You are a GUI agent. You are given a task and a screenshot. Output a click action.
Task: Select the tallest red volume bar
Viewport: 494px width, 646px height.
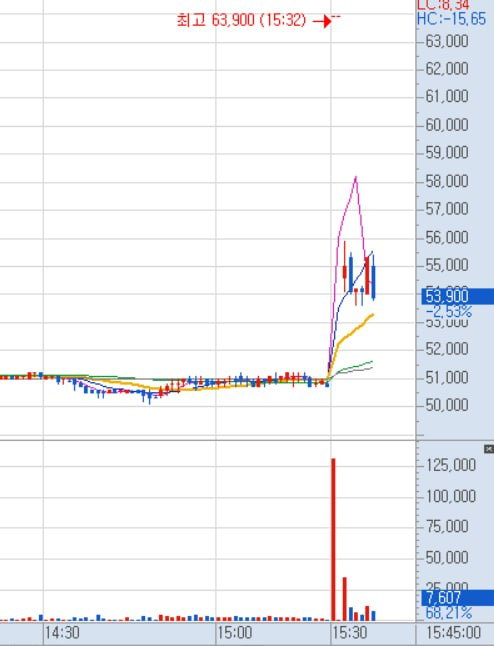click(x=333, y=539)
